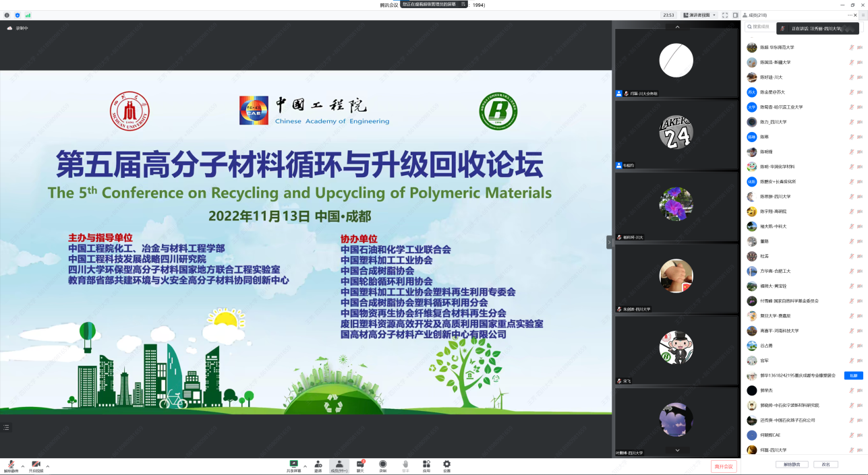868x475 pixels.
Task: Toggle fullscreen view mode
Action: click(x=725, y=15)
